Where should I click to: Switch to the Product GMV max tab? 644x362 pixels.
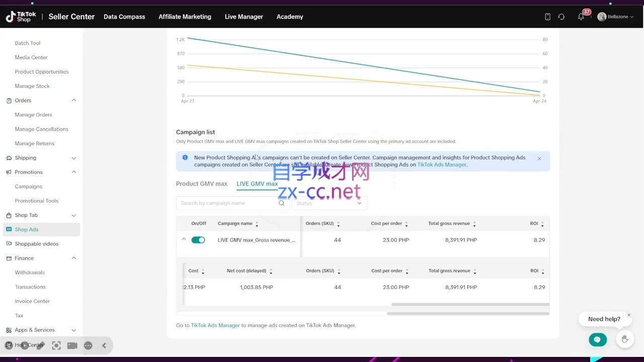tap(202, 184)
